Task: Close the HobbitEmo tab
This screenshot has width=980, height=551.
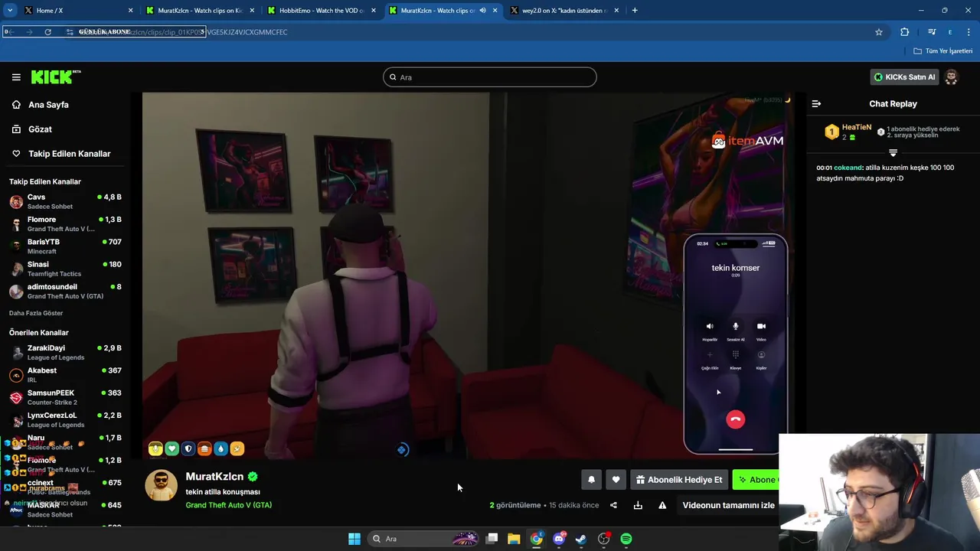Action: [373, 10]
